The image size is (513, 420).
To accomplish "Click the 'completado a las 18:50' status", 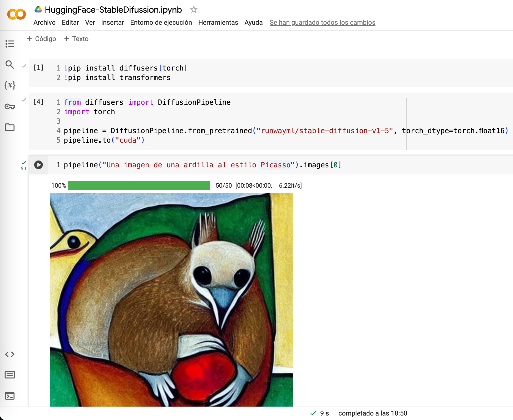I will click(x=373, y=413).
